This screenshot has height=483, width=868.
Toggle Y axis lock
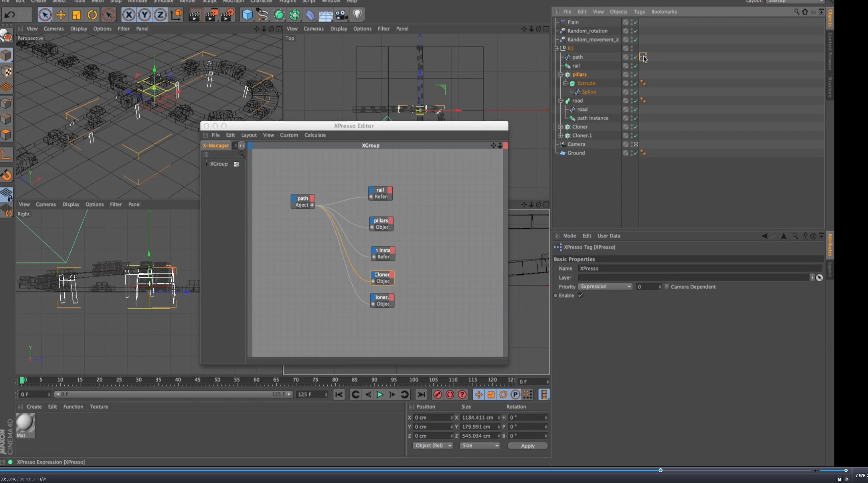[144, 15]
